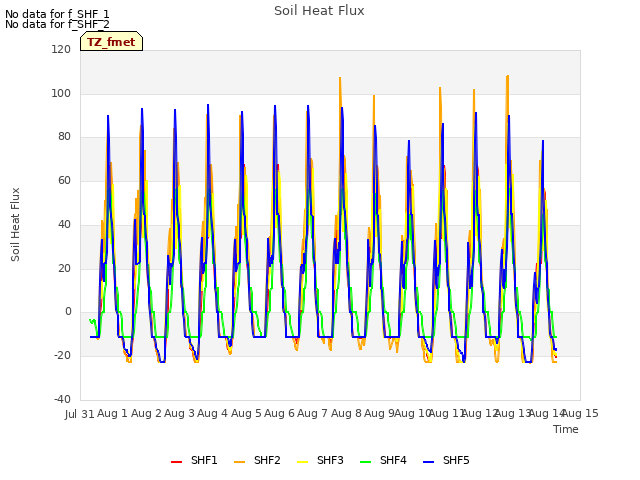Click the Time axis label
Image resolution: width=640 pixels, height=480 pixels.
566,429
